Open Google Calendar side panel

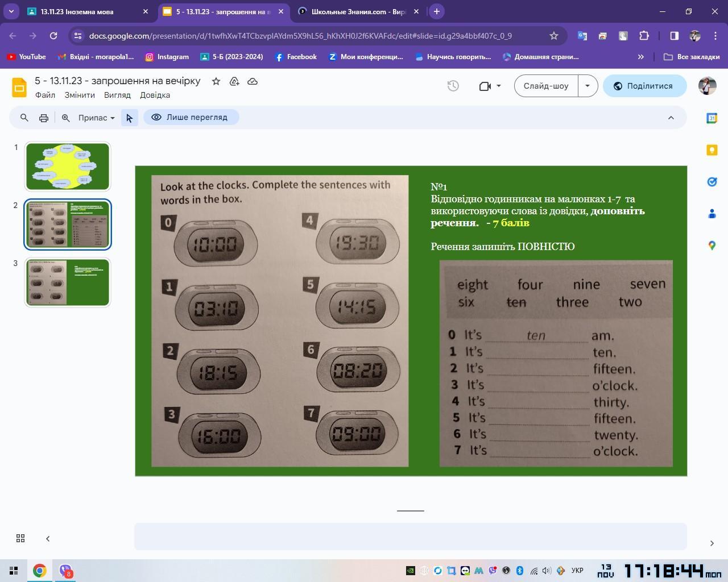click(x=712, y=118)
